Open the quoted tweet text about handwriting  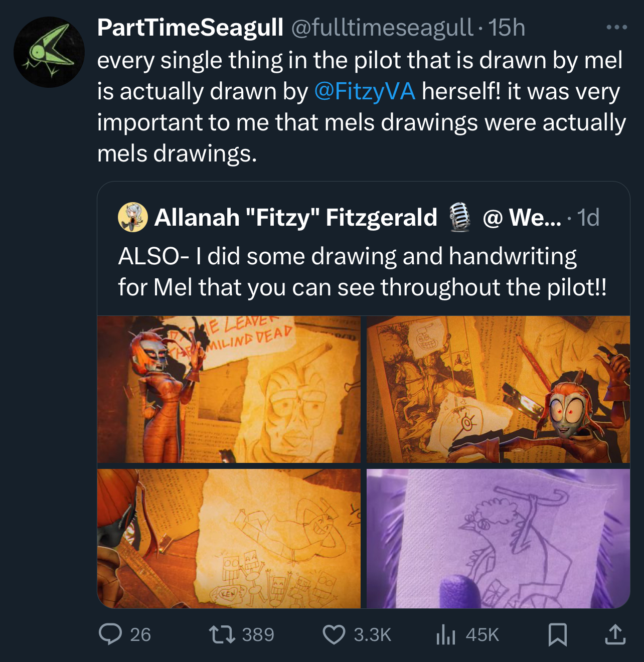362,271
